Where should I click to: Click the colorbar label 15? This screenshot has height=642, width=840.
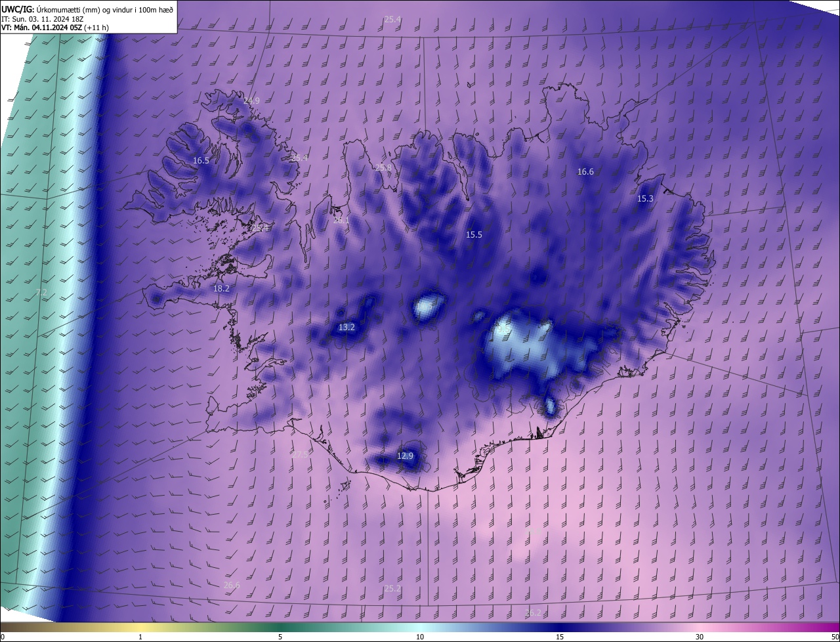click(x=560, y=637)
